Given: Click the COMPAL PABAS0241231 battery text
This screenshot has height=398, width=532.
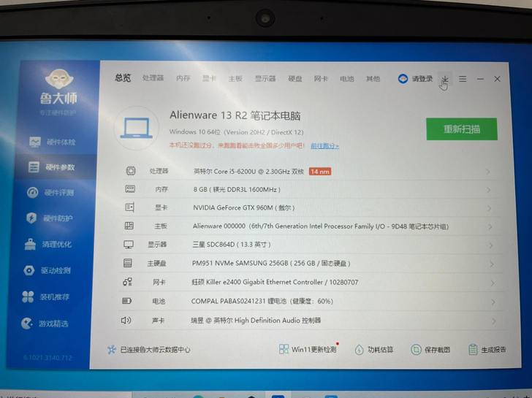Looking at the screenshot, I should [262, 301].
